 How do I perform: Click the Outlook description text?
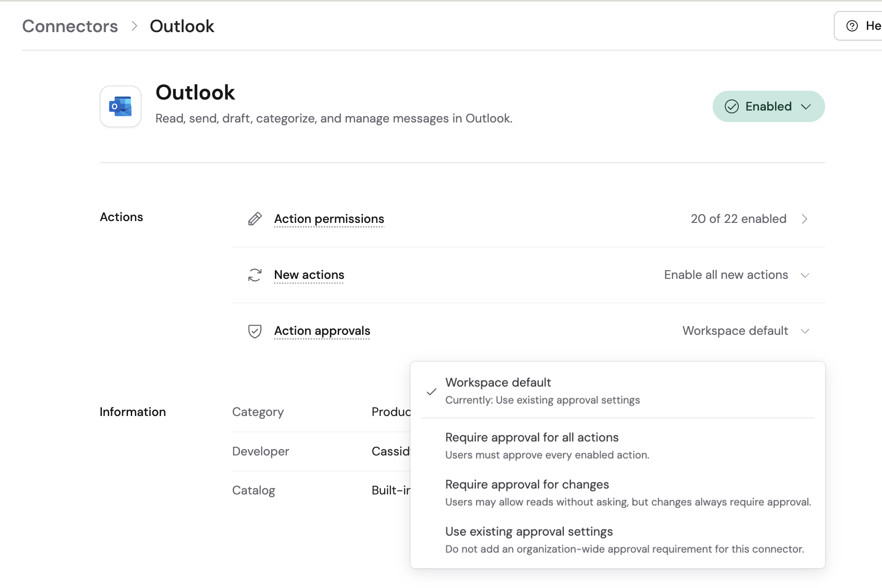point(334,118)
